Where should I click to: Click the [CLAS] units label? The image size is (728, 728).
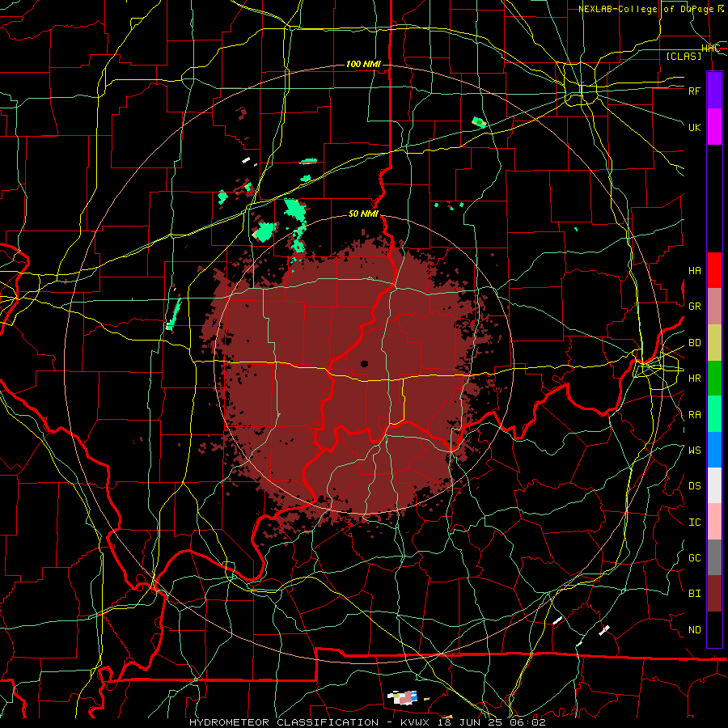pyautogui.click(x=684, y=56)
